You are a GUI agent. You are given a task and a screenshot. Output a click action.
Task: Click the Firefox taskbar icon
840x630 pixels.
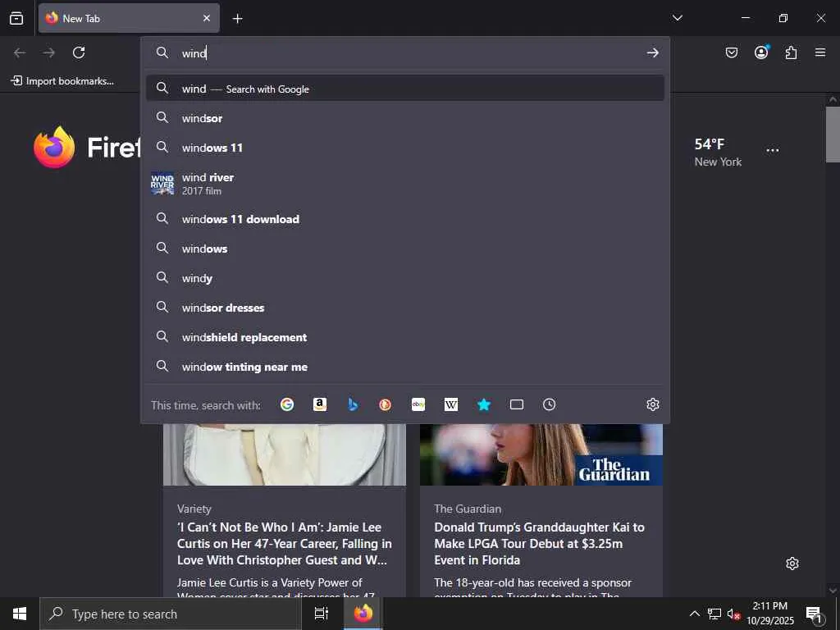[363, 614]
